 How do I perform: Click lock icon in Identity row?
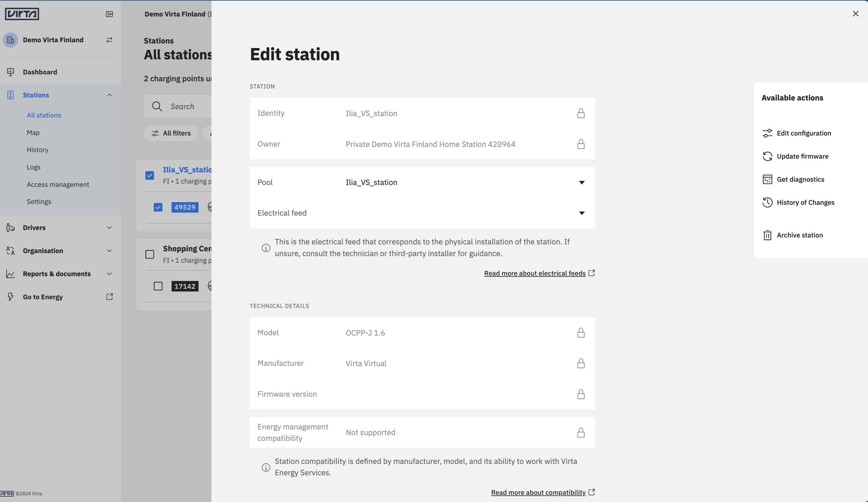[x=581, y=113]
